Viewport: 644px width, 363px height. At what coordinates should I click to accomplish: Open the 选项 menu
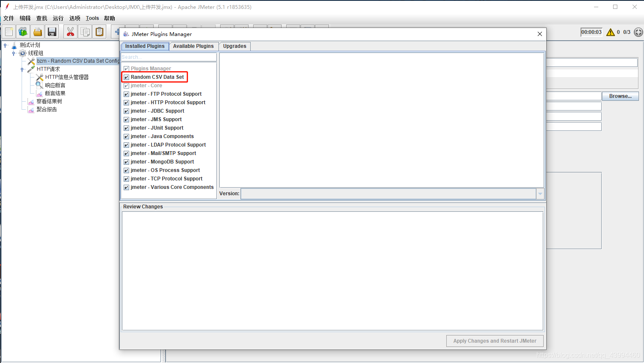click(x=75, y=18)
